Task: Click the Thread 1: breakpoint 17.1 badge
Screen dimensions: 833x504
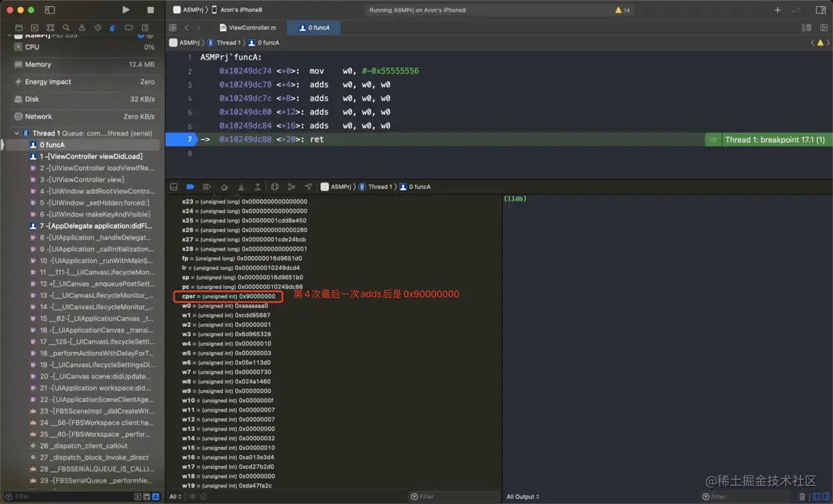Action: [775, 140]
